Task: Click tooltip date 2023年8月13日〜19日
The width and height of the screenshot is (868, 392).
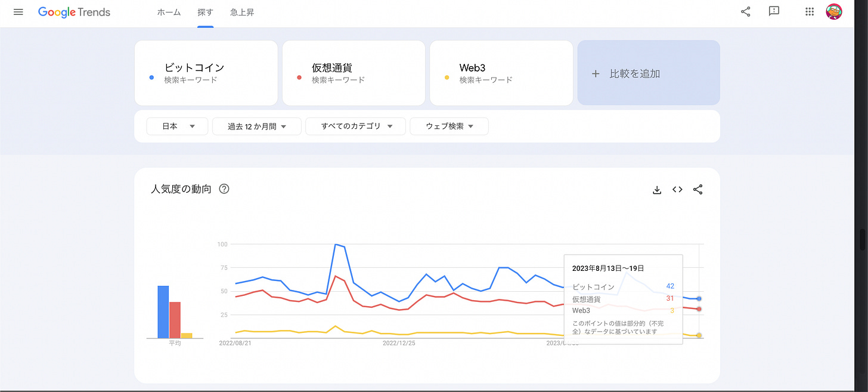Action: (x=608, y=268)
